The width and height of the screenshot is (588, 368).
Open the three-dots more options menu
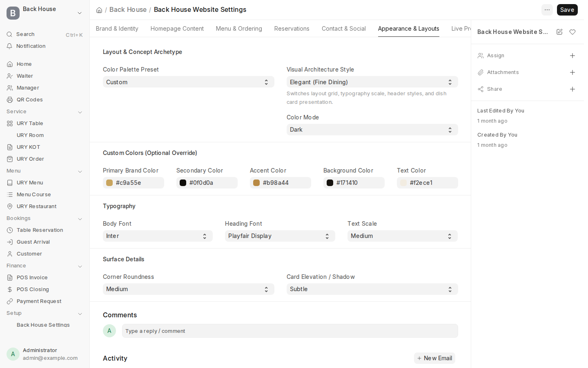547,10
